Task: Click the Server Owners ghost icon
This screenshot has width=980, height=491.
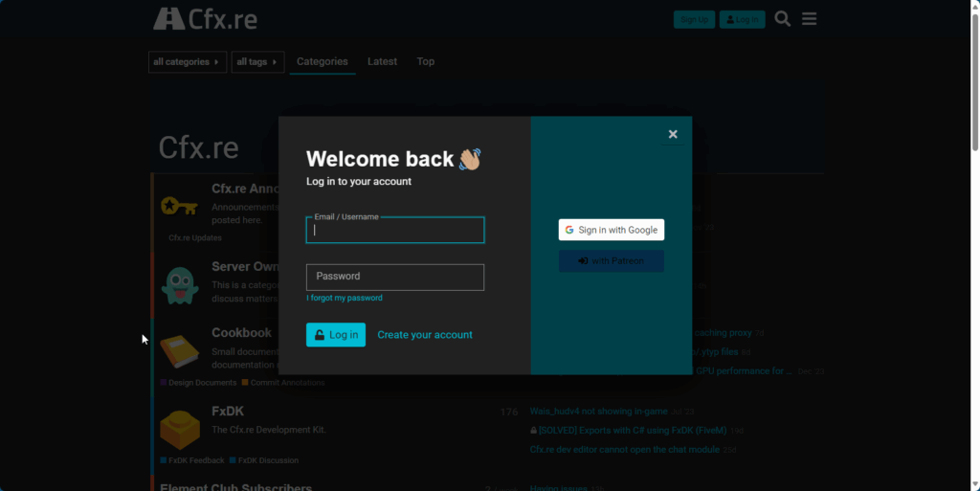Action: click(x=180, y=285)
